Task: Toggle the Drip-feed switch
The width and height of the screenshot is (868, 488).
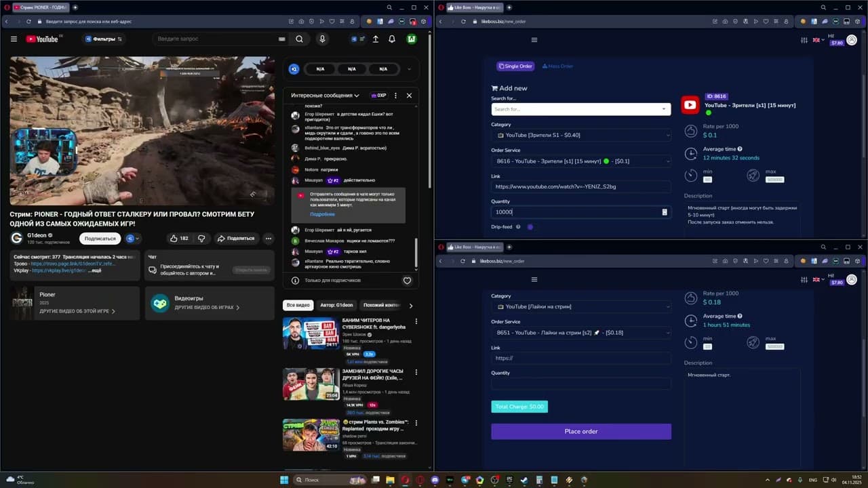Action: coord(530,227)
